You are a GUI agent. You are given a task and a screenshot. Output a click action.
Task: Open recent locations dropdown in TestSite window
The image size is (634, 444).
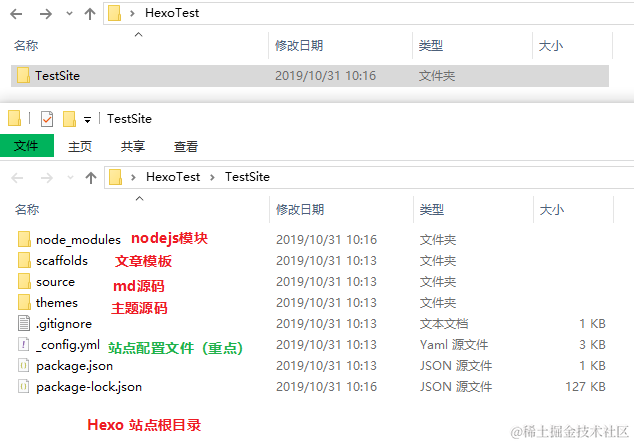(x=70, y=178)
